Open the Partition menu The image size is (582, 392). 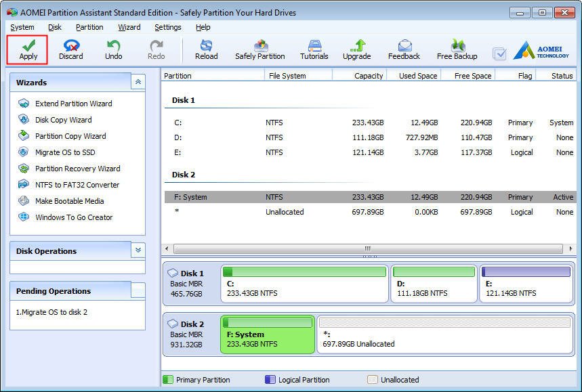point(89,27)
